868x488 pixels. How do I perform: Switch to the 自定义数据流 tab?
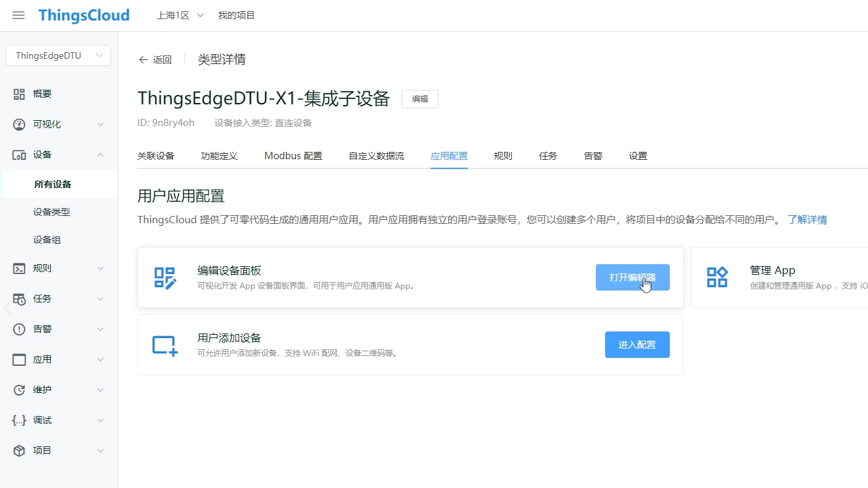point(377,156)
